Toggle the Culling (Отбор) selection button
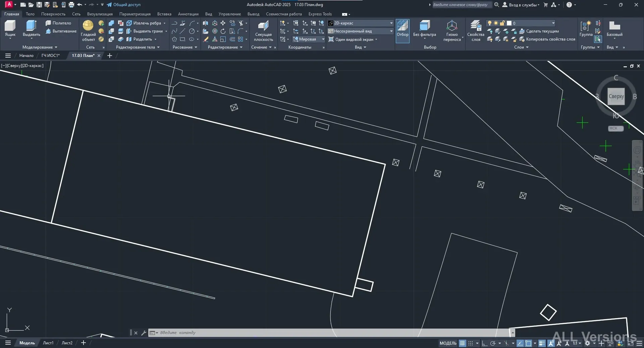644x348 pixels. coord(402,31)
